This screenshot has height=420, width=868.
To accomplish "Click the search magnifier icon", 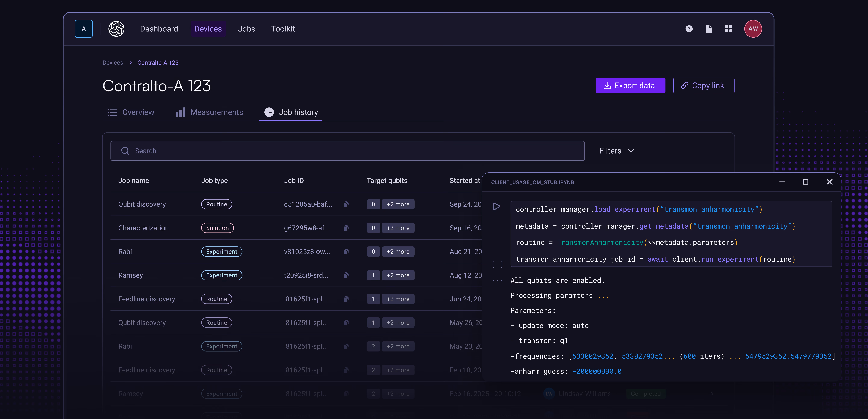I will [x=125, y=151].
